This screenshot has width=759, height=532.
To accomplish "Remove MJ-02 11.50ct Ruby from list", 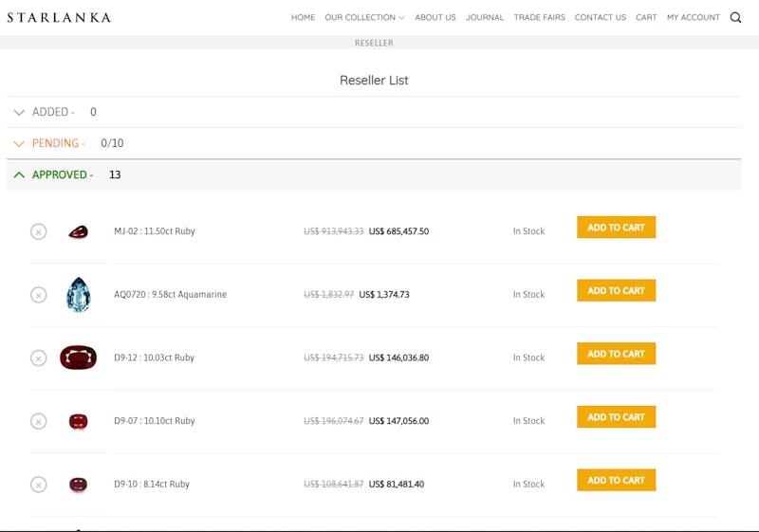I will click(x=39, y=231).
